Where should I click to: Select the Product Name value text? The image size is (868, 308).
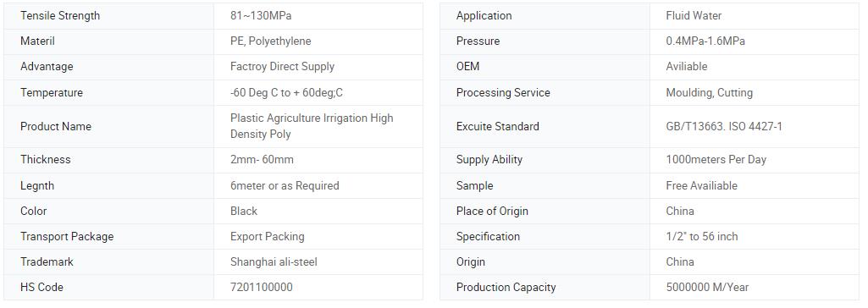point(312,126)
